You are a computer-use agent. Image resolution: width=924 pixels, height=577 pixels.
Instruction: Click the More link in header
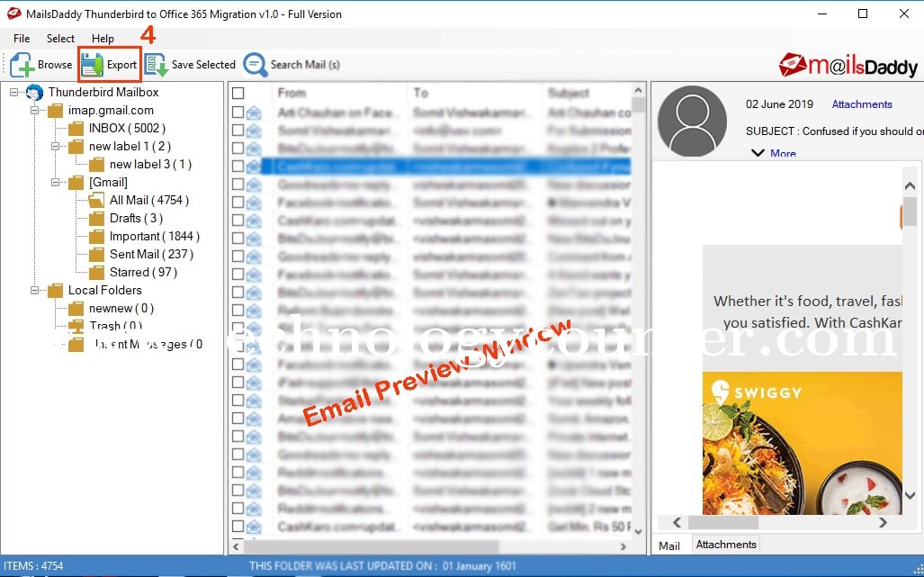tap(783, 153)
